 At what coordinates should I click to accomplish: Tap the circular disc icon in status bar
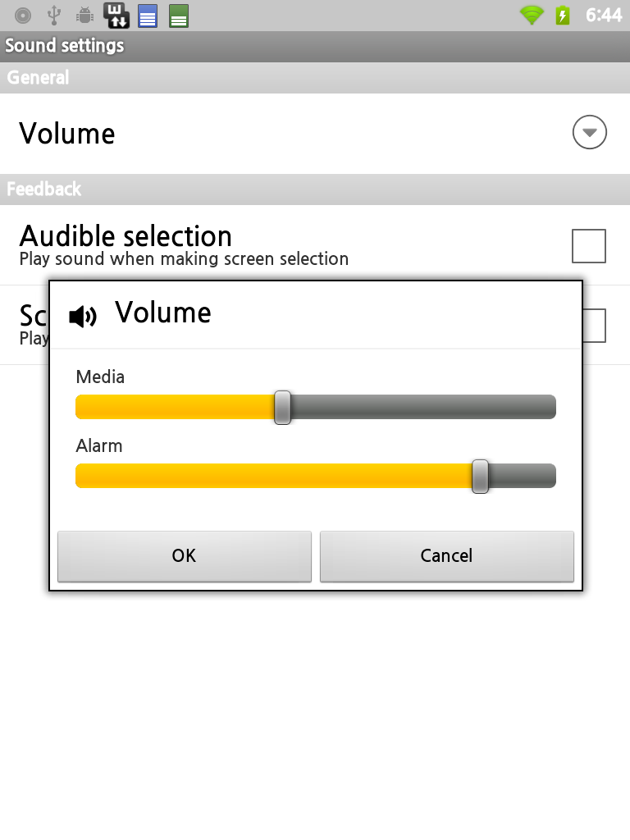(23, 15)
